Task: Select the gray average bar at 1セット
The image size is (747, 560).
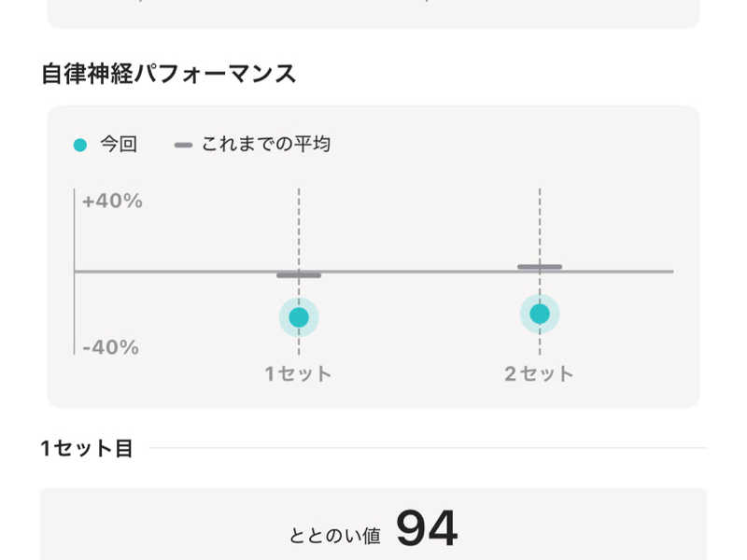Action: click(x=299, y=275)
